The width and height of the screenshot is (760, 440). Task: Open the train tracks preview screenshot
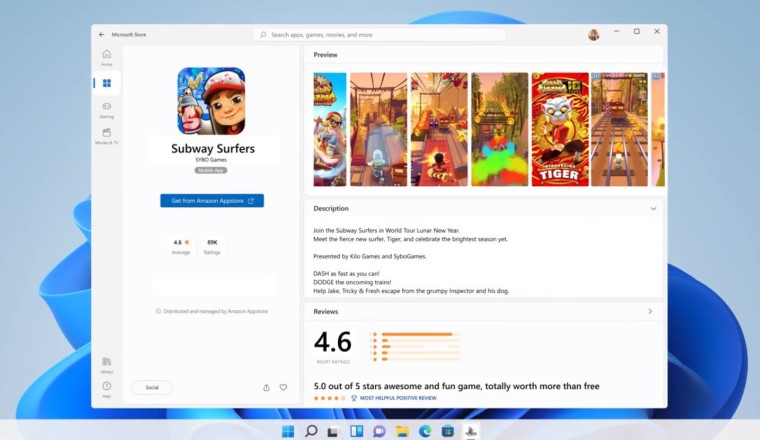[619, 129]
